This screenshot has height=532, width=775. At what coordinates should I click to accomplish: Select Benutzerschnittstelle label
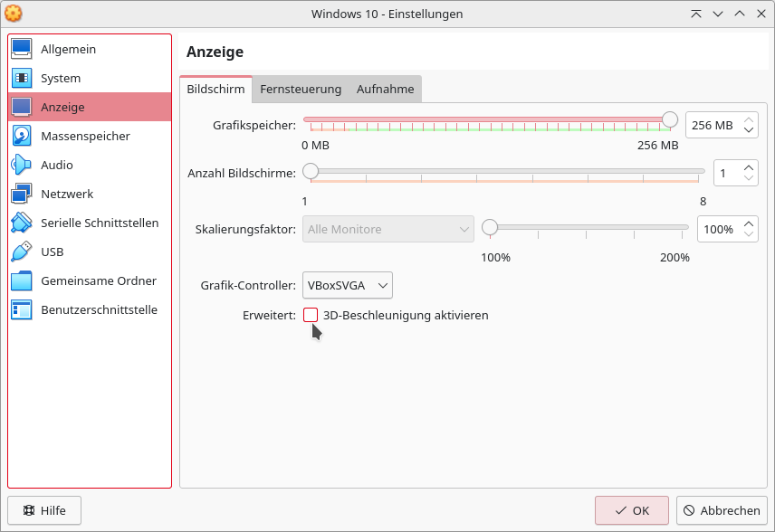(100, 309)
